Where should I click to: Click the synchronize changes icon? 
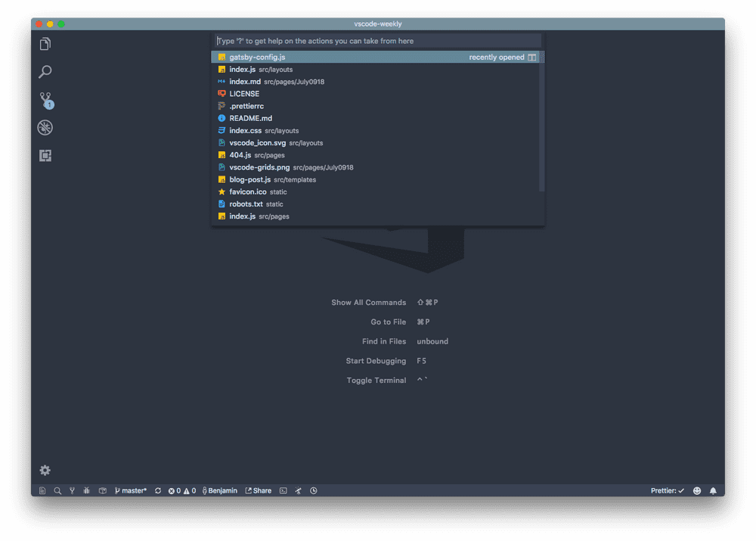click(158, 490)
